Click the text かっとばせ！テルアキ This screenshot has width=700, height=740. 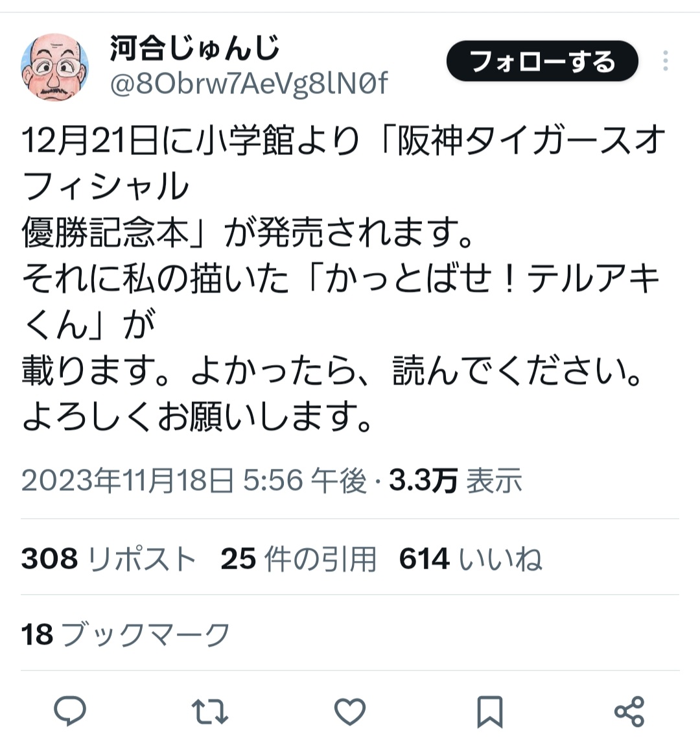click(x=492, y=278)
